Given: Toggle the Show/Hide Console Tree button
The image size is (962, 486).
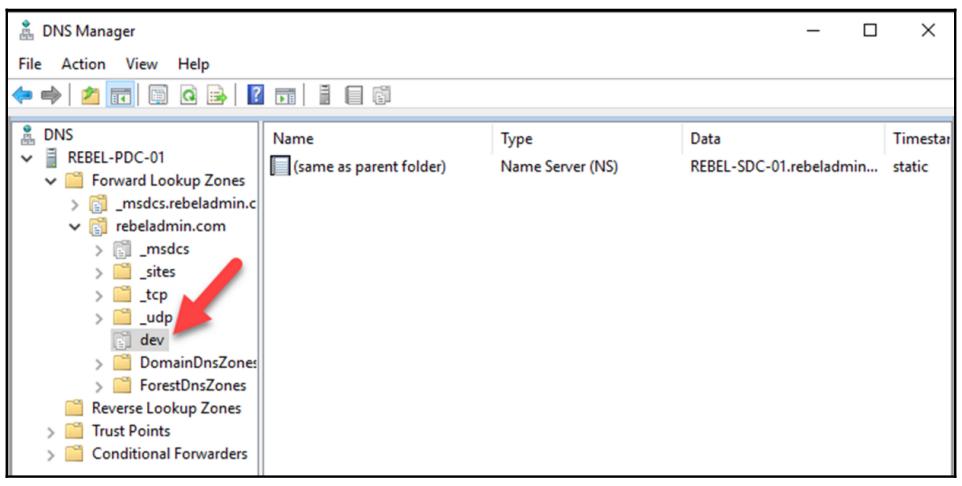Looking at the screenshot, I should click(x=118, y=95).
